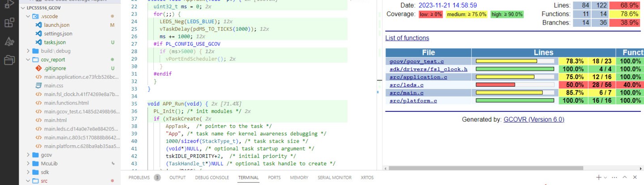
Task: Open the src/main.c coverage link
Action: point(407,92)
